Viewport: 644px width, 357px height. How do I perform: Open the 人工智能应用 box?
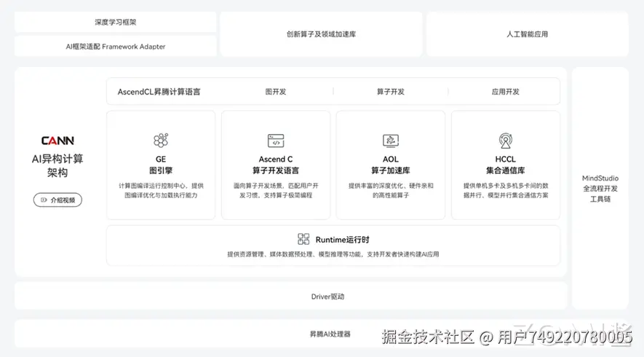tap(528, 34)
